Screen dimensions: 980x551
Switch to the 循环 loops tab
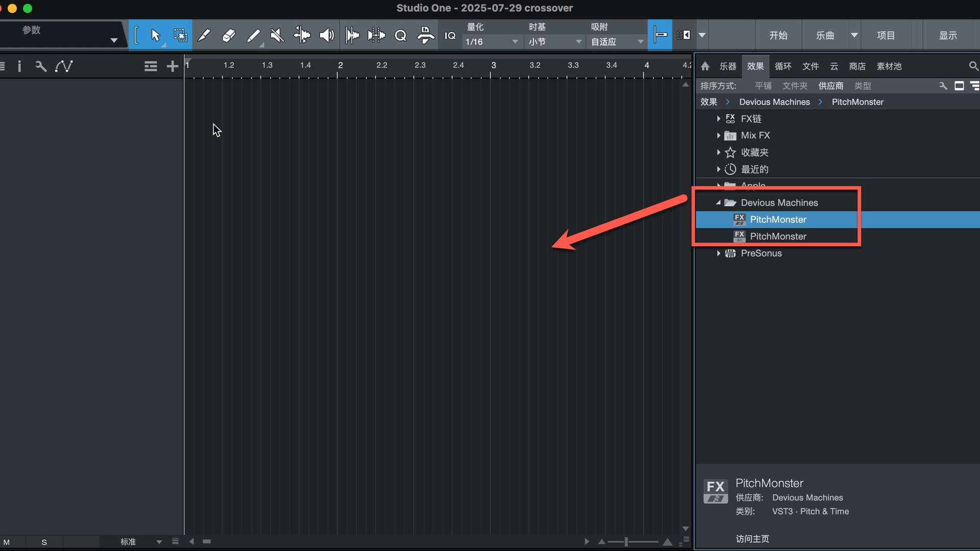pos(783,66)
